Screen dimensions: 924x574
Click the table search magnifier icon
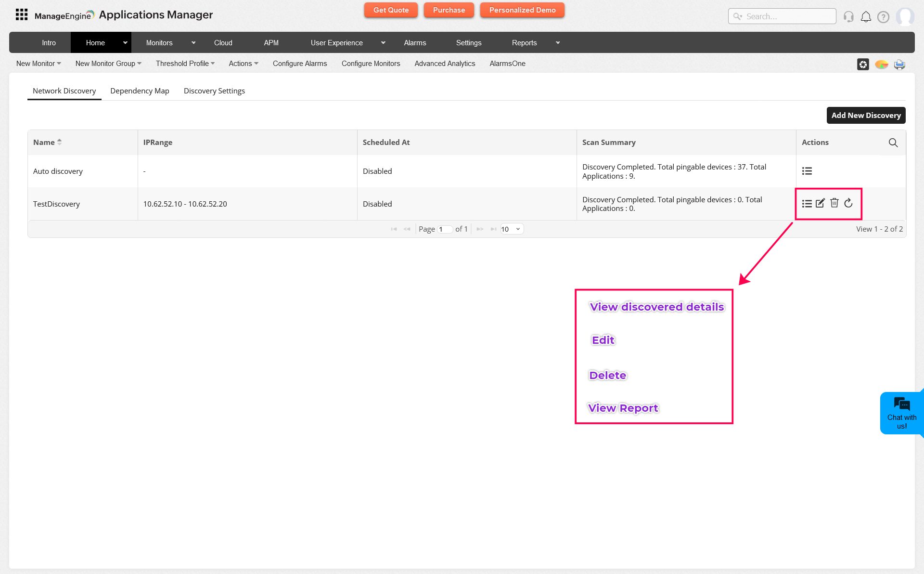coord(893,143)
